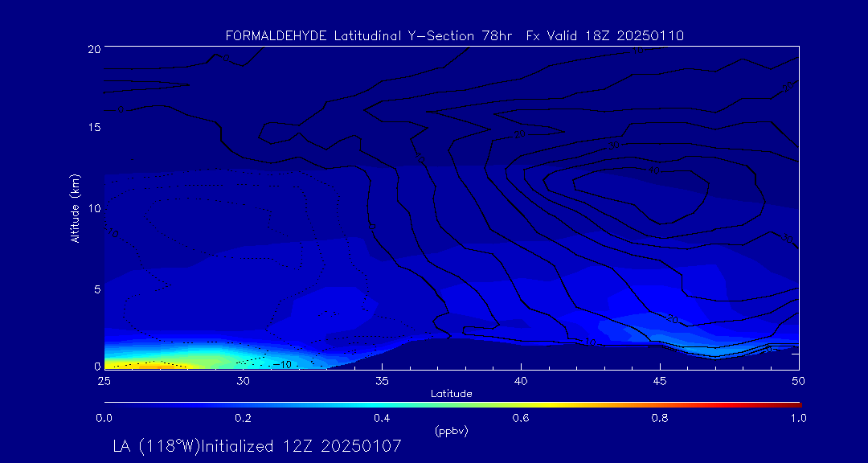Select latitude axis tick label 35

(x=382, y=381)
